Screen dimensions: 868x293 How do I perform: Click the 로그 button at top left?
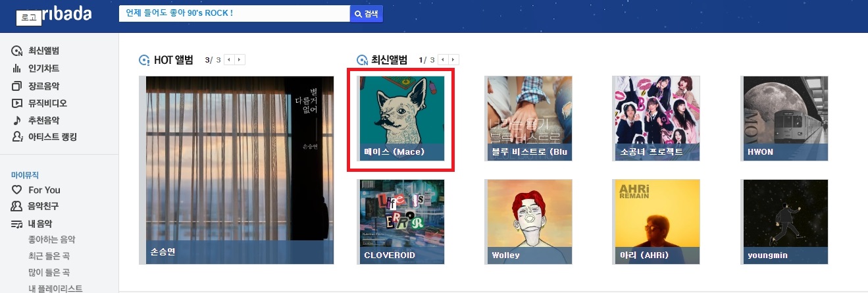click(29, 18)
